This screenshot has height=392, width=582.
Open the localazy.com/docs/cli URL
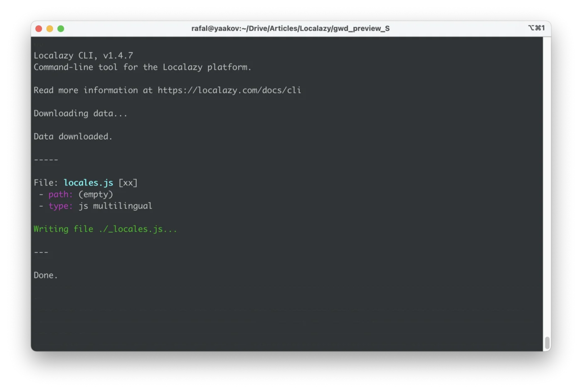229,90
